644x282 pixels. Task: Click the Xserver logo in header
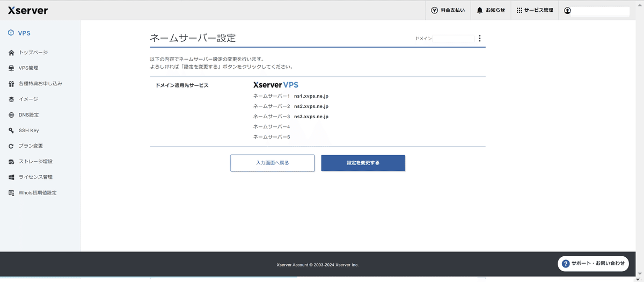28,10
